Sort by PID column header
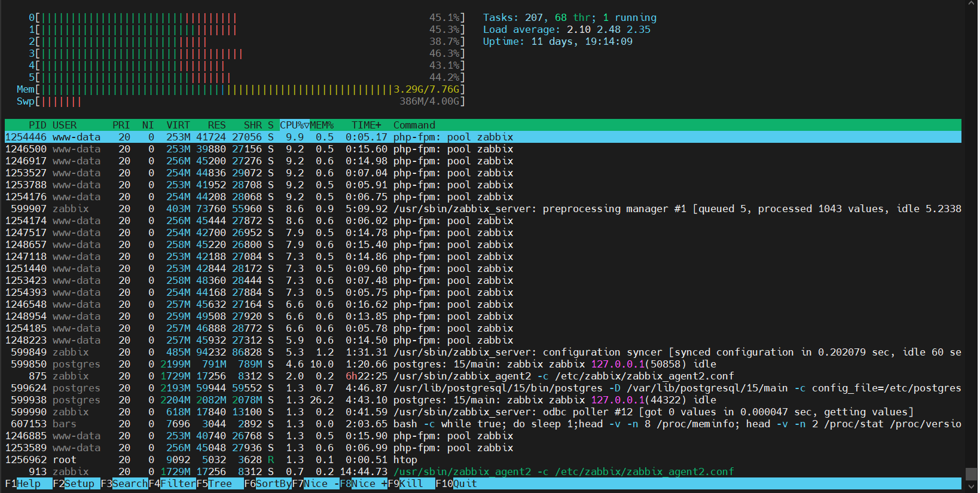980x493 pixels. pos(38,125)
